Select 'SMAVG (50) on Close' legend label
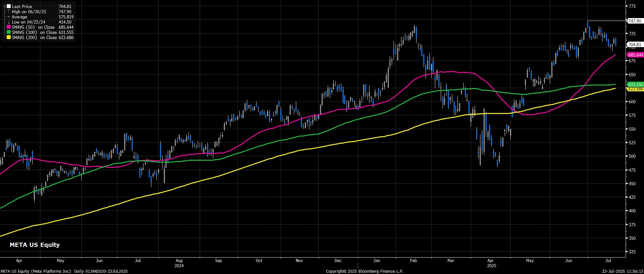This screenshot has width=644, height=274. pos(33,27)
